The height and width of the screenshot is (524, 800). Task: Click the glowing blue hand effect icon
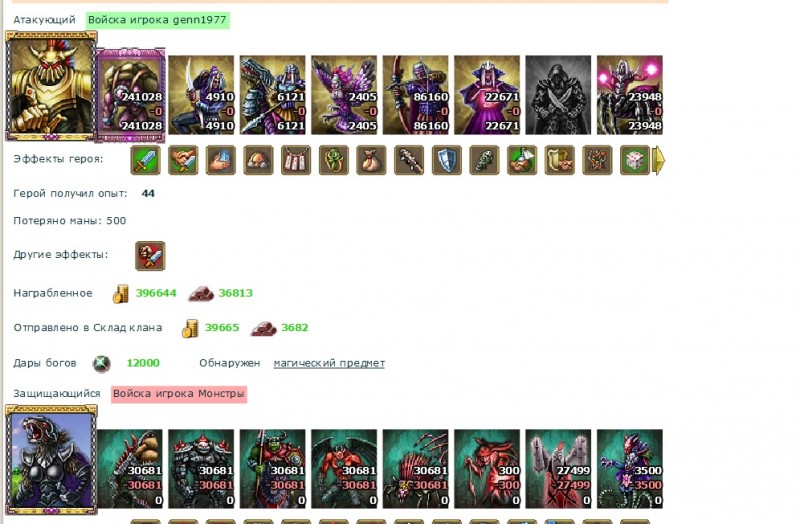[x=221, y=160]
